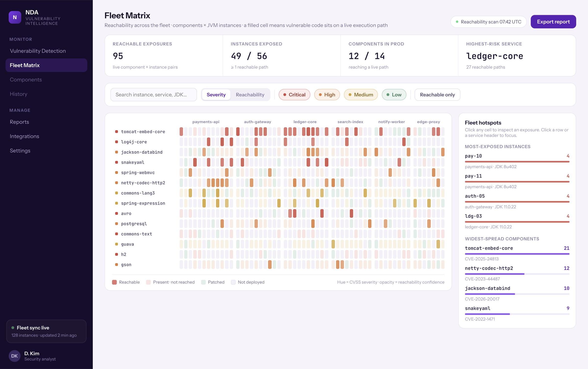This screenshot has width=588, height=369.
Task: Focus the auth-gateway service header
Action: tap(257, 122)
